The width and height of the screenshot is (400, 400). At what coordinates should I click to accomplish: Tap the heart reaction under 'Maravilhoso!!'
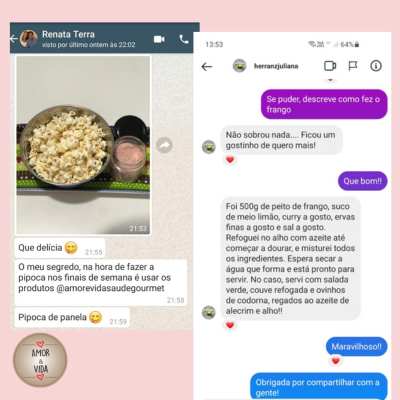pos(336,361)
